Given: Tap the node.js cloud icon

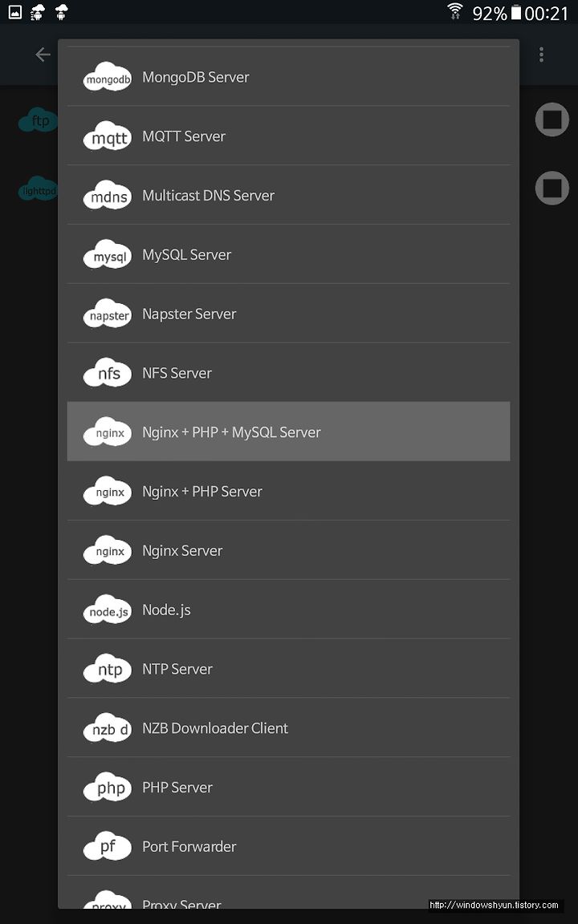Looking at the screenshot, I should click(108, 610).
